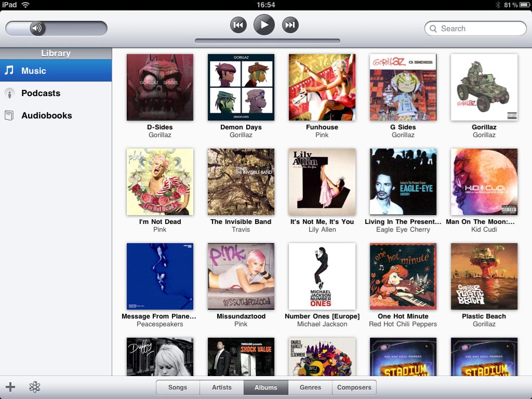The width and height of the screenshot is (532, 399).
Task: Click the 'Michael Jackson' artist name
Action: coord(322,324)
